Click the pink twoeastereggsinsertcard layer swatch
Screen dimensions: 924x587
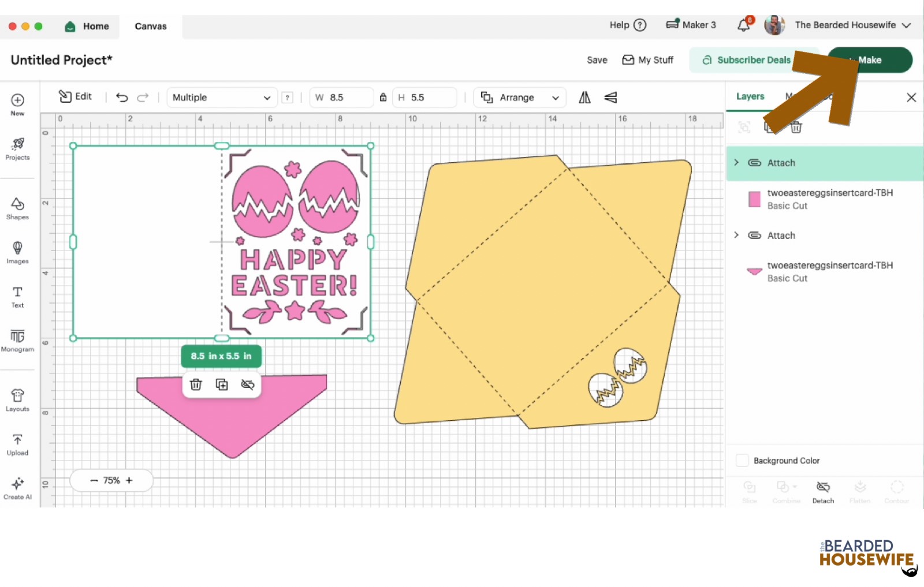point(754,199)
